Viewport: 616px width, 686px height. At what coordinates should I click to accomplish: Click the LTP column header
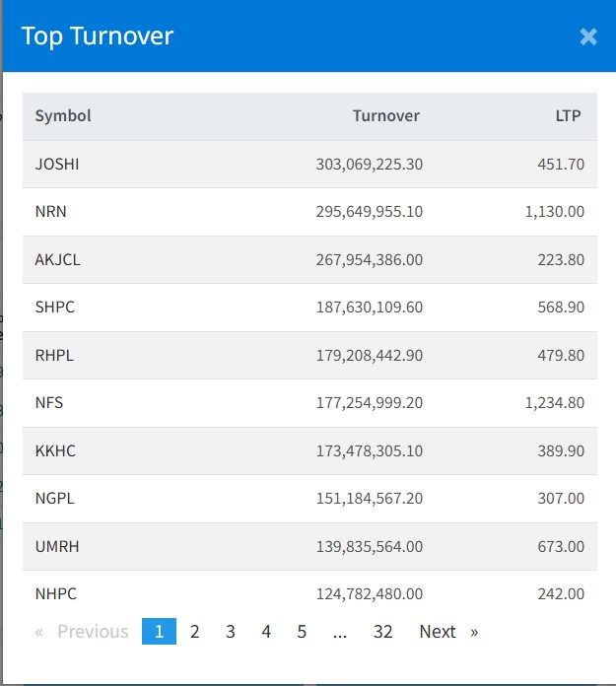pos(568,116)
